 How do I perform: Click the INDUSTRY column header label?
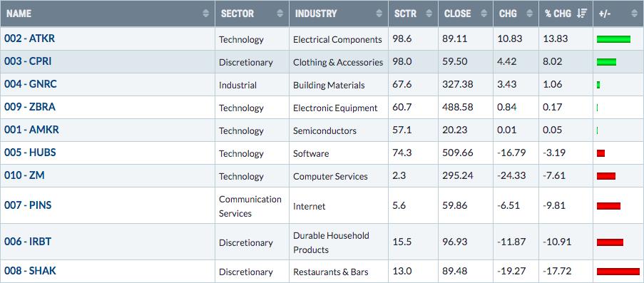click(316, 14)
